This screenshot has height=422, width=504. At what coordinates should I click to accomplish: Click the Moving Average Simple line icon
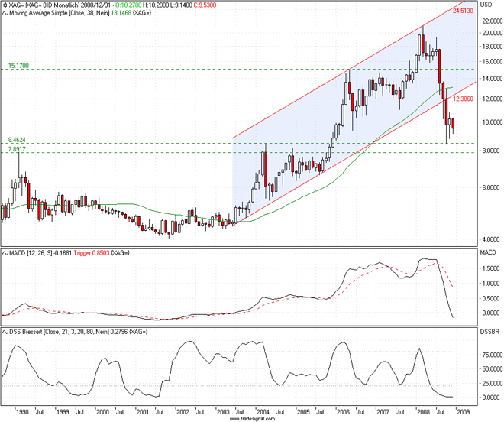[5, 13]
